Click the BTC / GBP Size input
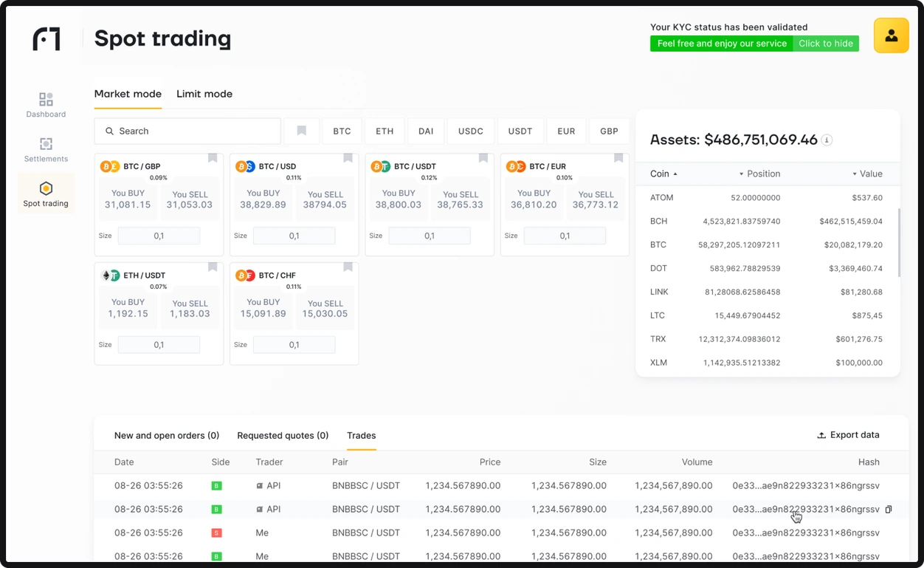Viewport: 924px width, 568px height. click(x=159, y=236)
